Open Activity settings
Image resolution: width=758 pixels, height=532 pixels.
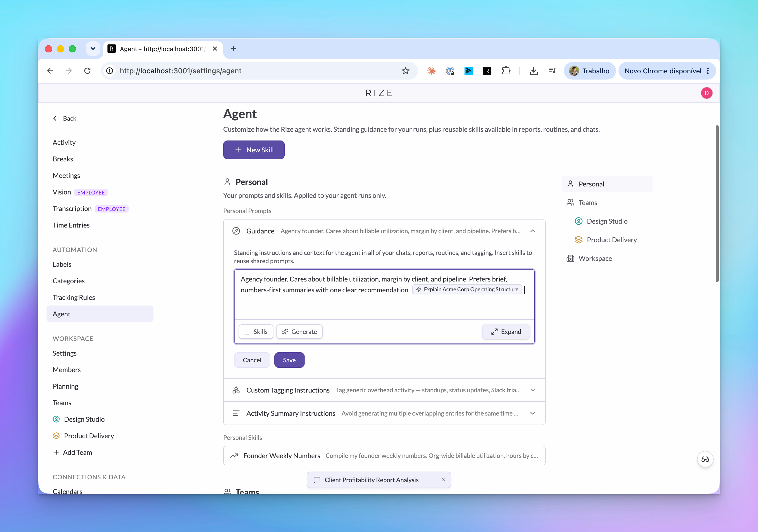click(64, 142)
